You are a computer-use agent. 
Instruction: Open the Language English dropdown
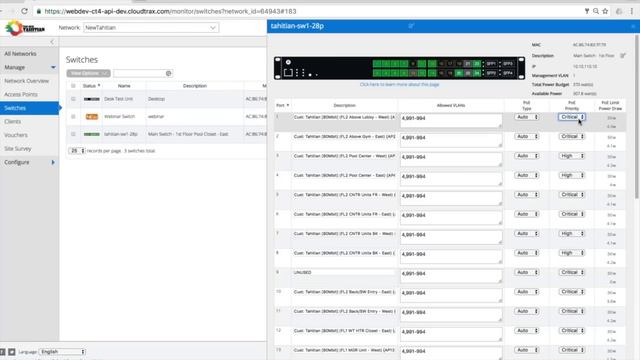62,352
